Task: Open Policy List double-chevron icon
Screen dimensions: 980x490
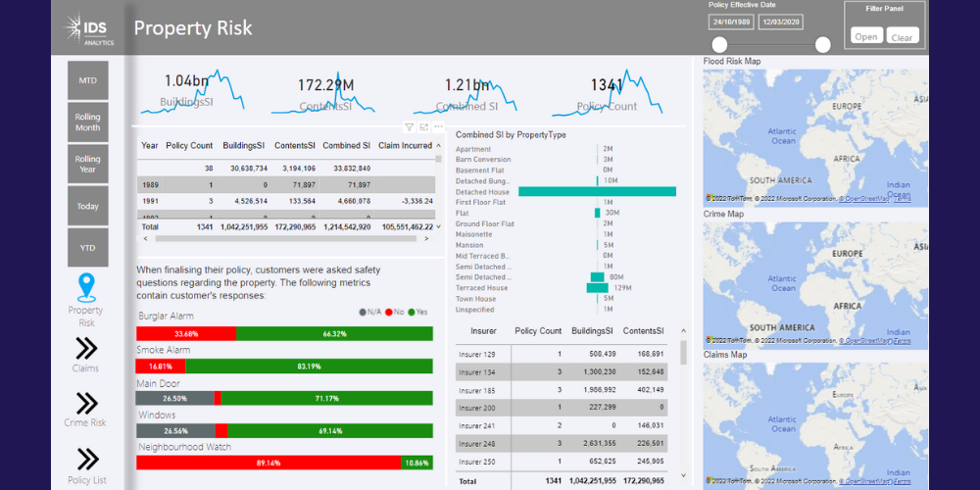Action: (x=86, y=459)
